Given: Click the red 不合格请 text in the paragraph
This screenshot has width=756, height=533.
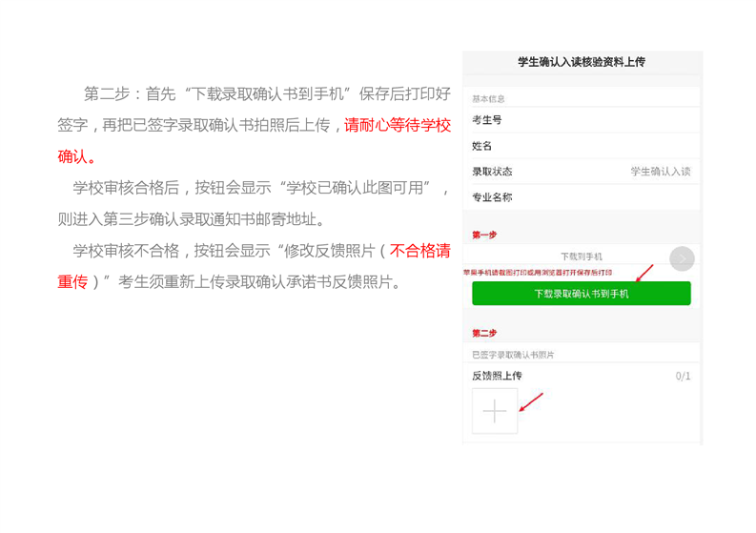Looking at the screenshot, I should [419, 251].
